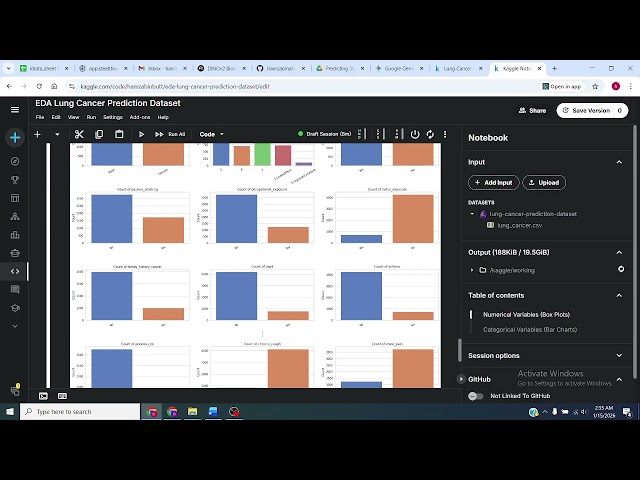Open the keyboard shortcuts icon at bottom
The height and width of the screenshot is (480, 640).
tap(62, 396)
